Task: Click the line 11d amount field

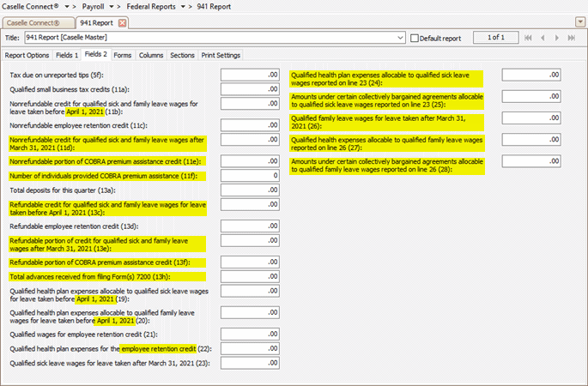Action: (x=250, y=140)
